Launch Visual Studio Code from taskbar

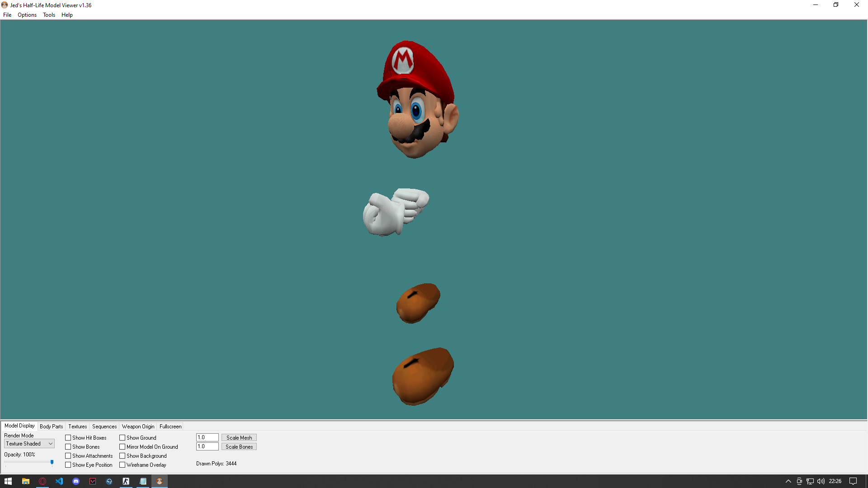(59, 481)
